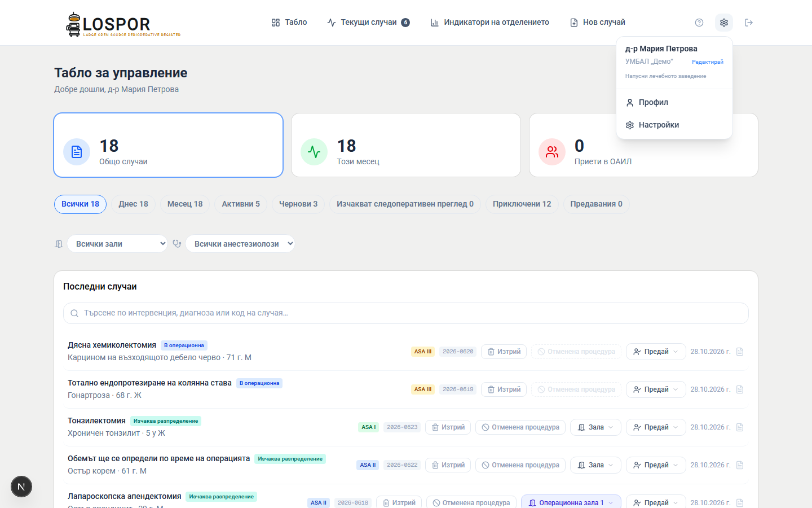
Task: Click case code 2026-0623
Action: 402,427
